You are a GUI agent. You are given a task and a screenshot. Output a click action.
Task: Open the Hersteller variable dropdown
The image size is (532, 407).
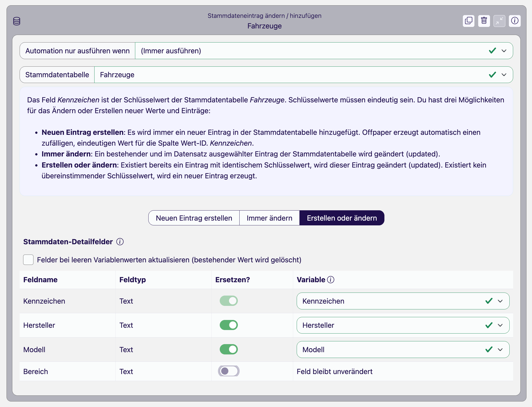point(500,325)
